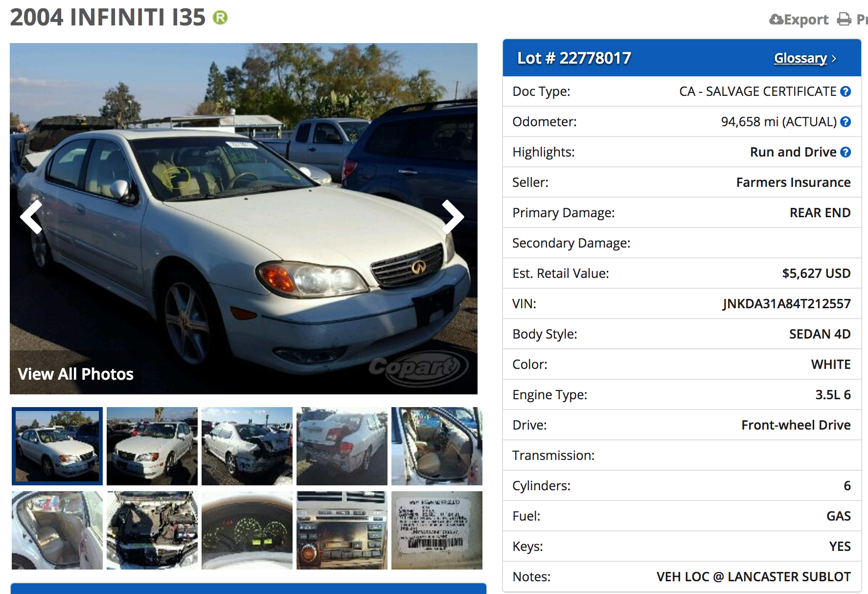The image size is (868, 594).
Task: Open Doc Type help question mark
Action: click(x=845, y=91)
